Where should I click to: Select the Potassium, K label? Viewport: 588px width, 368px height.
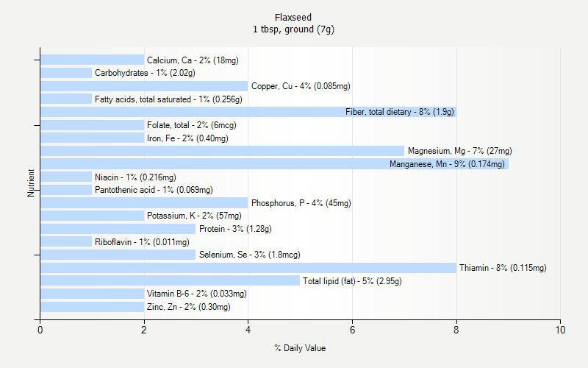(194, 216)
